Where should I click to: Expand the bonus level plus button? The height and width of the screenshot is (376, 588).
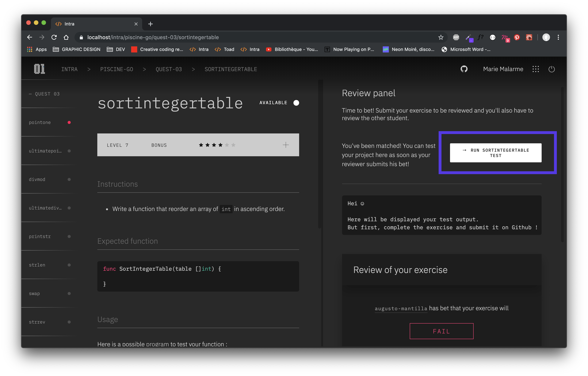285,144
